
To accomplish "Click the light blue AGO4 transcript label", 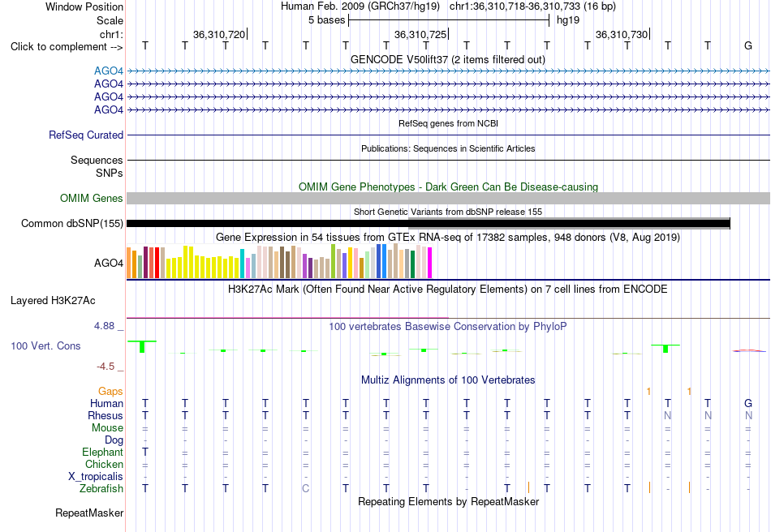I will tap(109, 71).
